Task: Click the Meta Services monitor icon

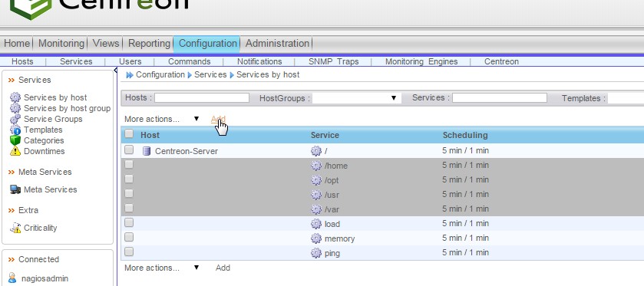Action: pyautogui.click(x=15, y=189)
